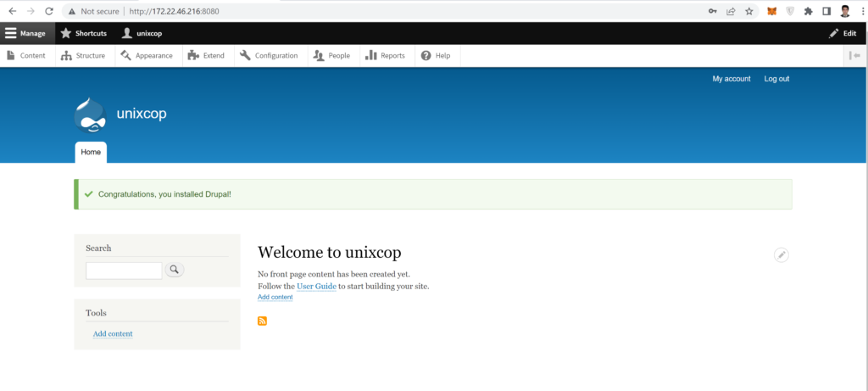
Task: Open Chrome three-dot menu
Action: (x=862, y=11)
